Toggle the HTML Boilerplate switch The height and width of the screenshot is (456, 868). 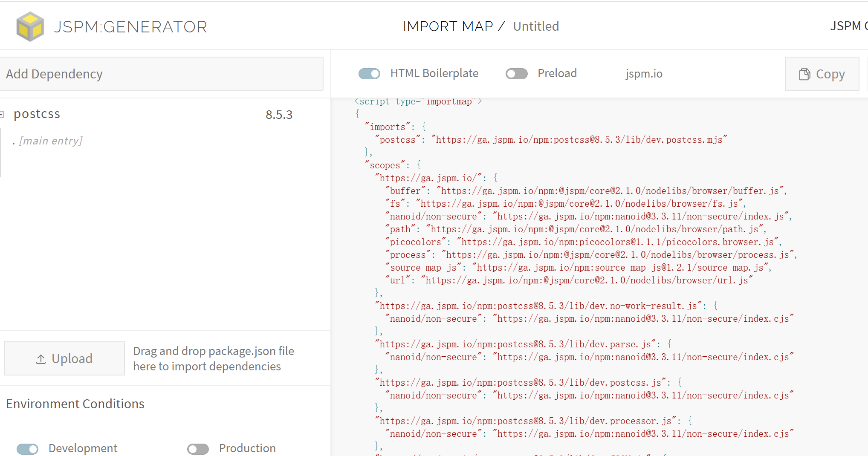369,74
